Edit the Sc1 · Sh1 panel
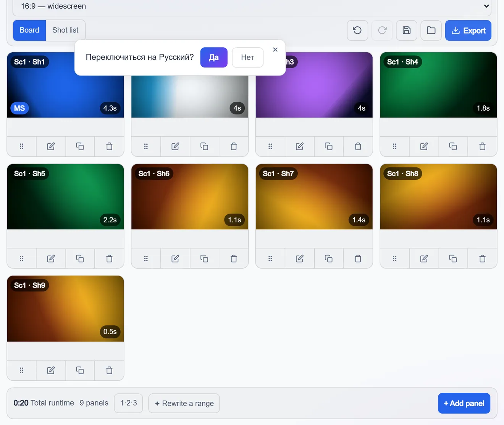The width and height of the screenshot is (504, 425). pyautogui.click(x=51, y=146)
